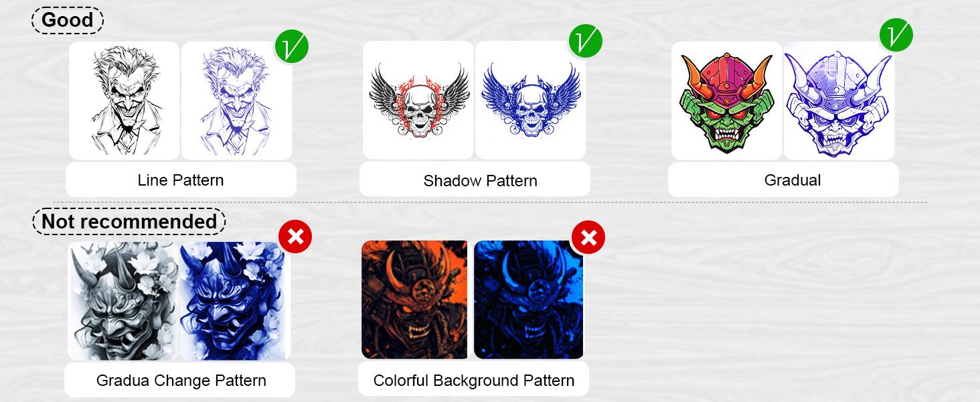
Task: Click the Line Pattern label
Action: (181, 180)
